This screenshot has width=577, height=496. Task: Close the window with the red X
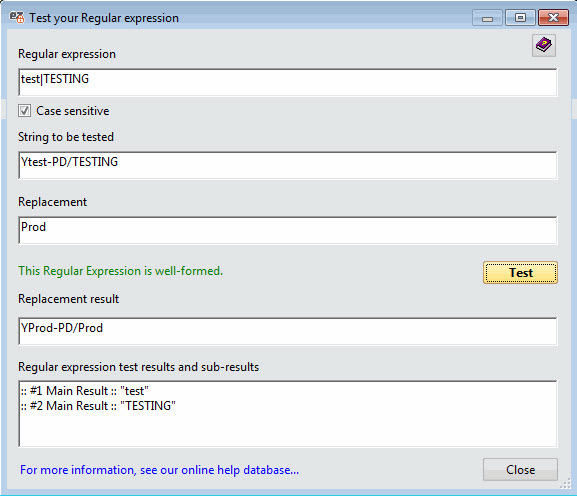553,18
